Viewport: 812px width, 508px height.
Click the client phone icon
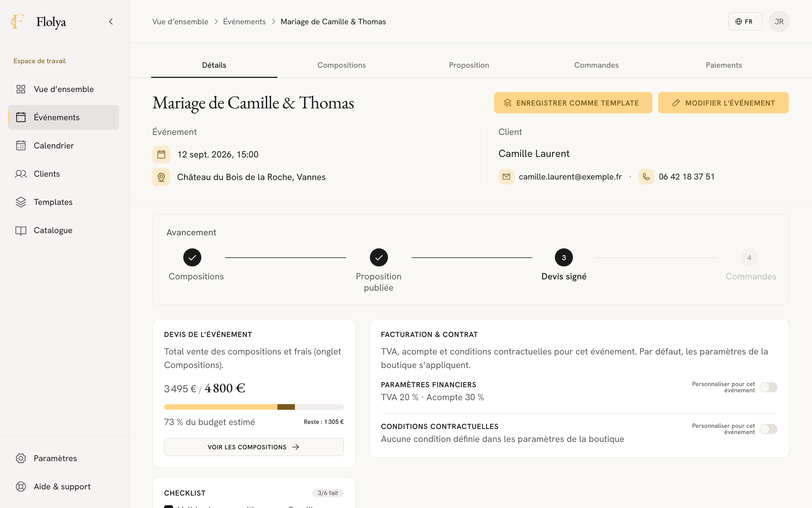[646, 177]
